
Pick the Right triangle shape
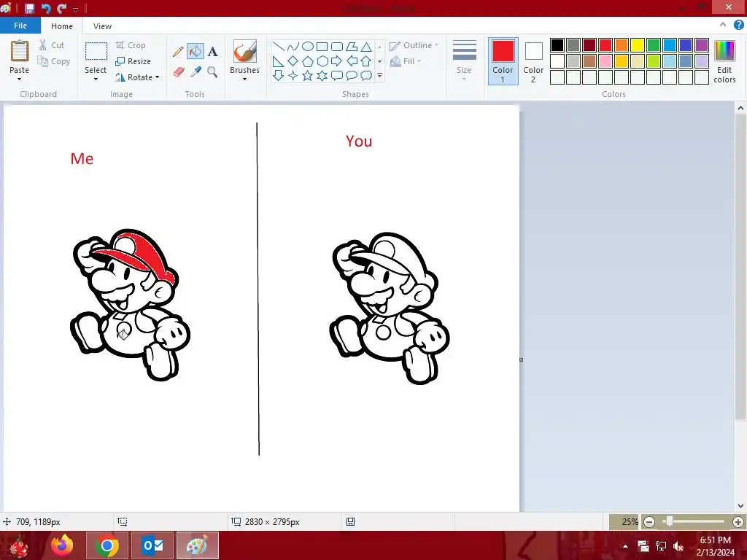(x=278, y=61)
